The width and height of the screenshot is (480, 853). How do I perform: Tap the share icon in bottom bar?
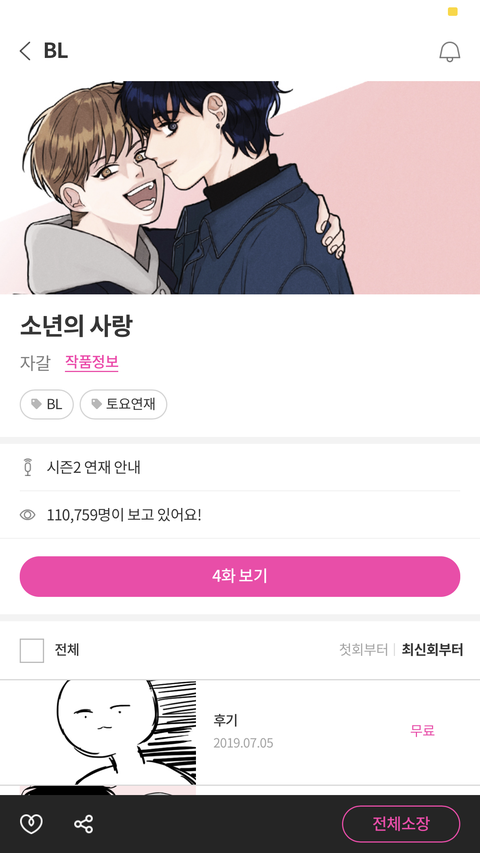pyautogui.click(x=83, y=824)
